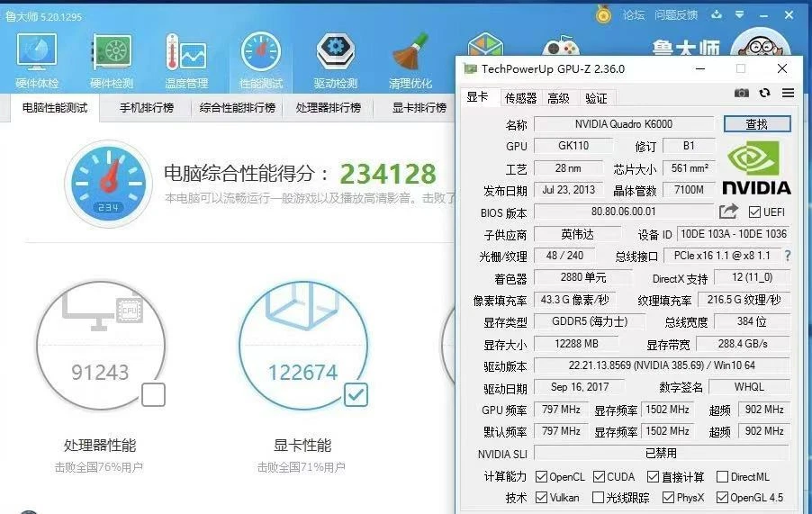
Task: Switch to 综合性能排行榜 tab
Action: (237, 108)
